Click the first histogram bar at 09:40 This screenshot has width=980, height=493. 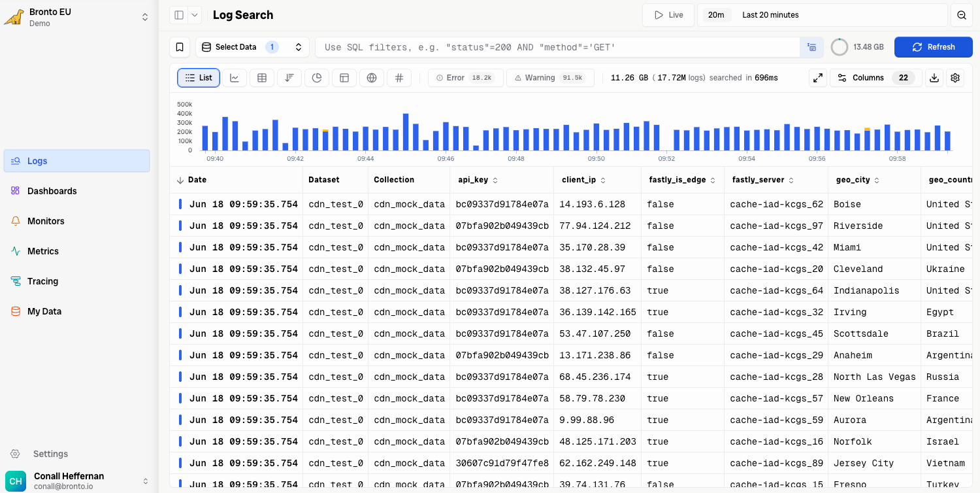tap(205, 138)
